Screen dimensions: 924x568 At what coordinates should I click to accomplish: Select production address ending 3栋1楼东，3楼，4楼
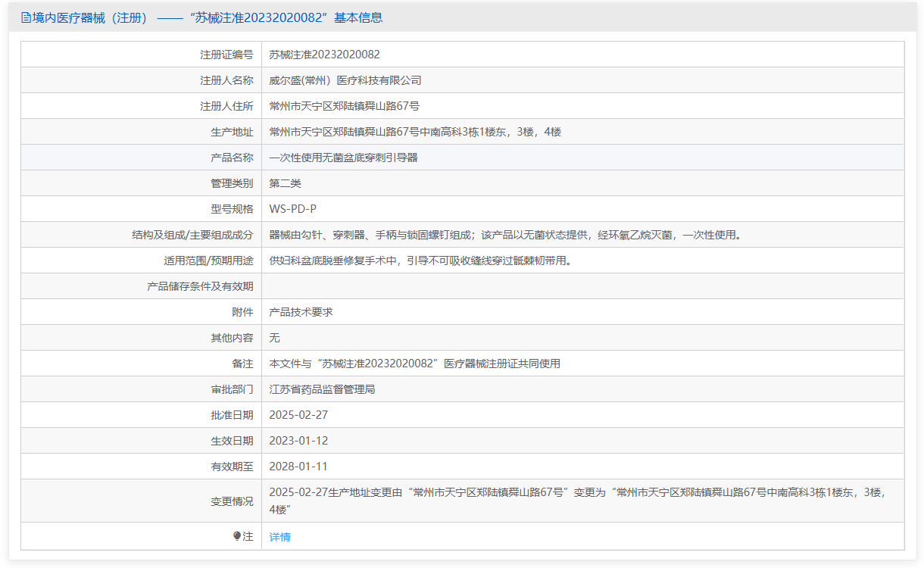[x=415, y=132]
